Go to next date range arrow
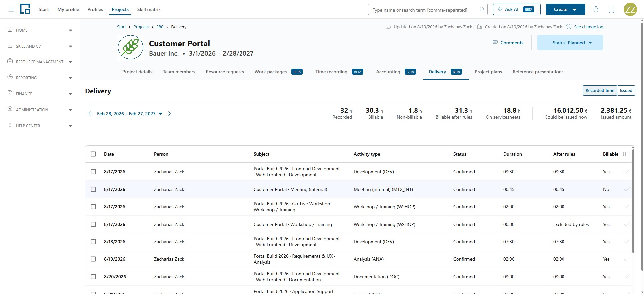The height and width of the screenshot is (294, 644). click(169, 114)
